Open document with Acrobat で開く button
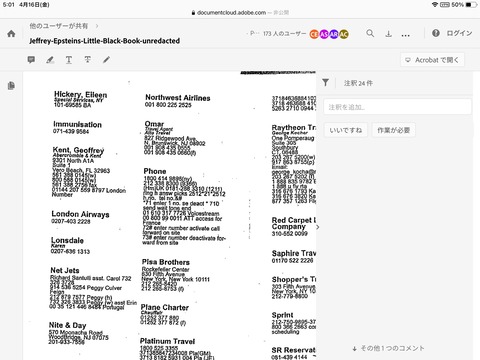Screen dimensions: 480x360 432,60
